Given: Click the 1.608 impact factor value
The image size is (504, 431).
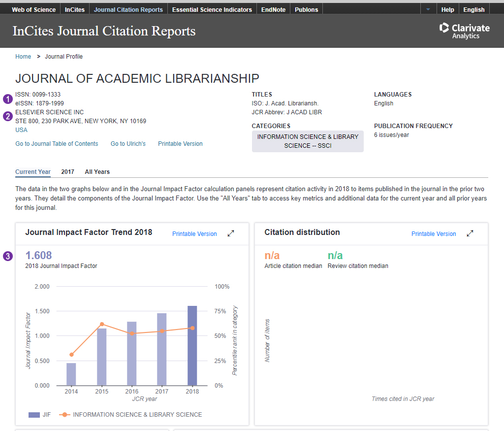Looking at the screenshot, I should [x=38, y=255].
